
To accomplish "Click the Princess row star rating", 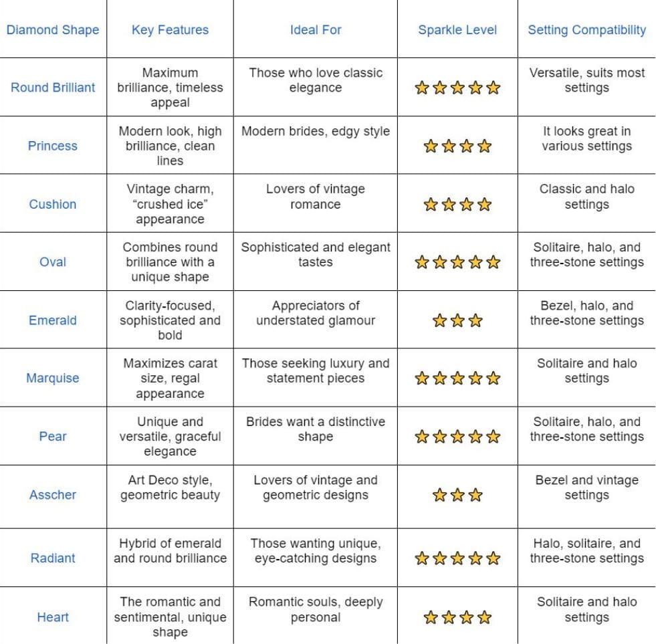I will [457, 146].
